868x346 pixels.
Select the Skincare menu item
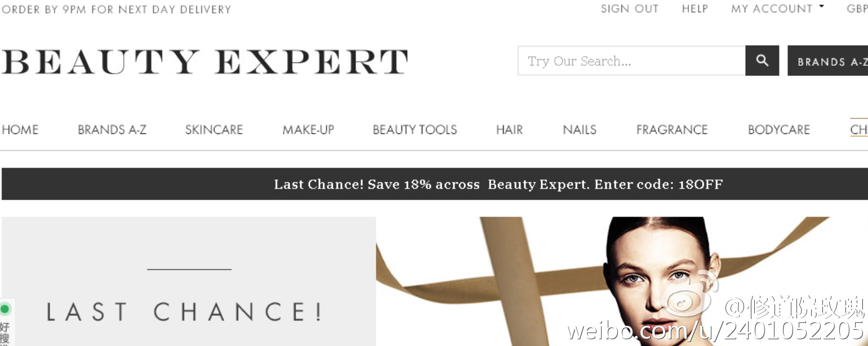pyautogui.click(x=214, y=129)
